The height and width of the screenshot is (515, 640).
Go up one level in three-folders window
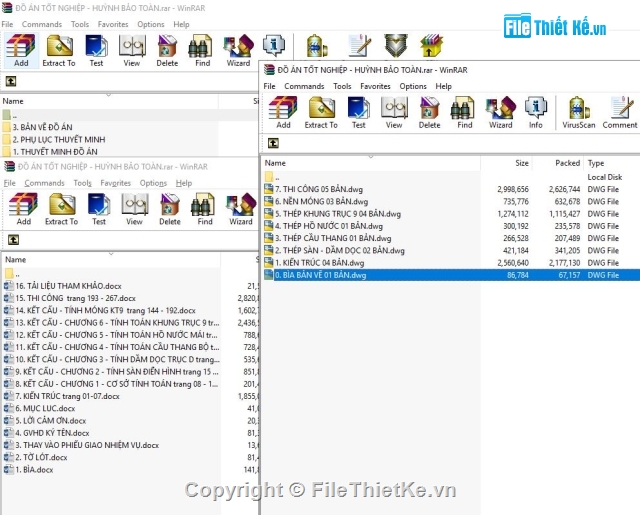click(x=11, y=81)
